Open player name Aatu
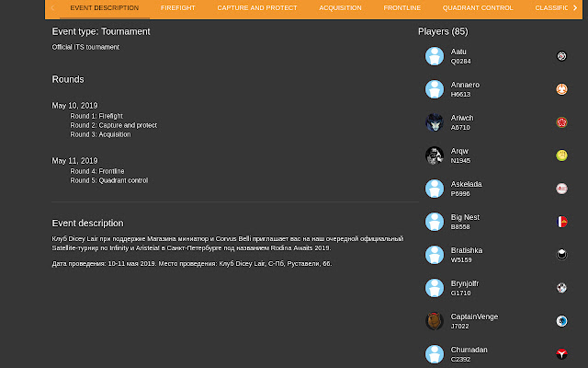Viewport: 588px width, 368px height. pyautogui.click(x=458, y=52)
